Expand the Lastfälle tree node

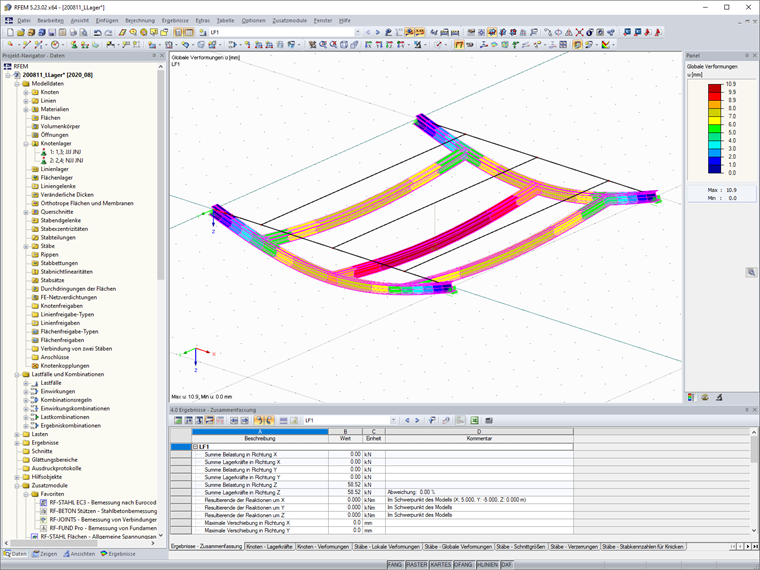pyautogui.click(x=26, y=383)
